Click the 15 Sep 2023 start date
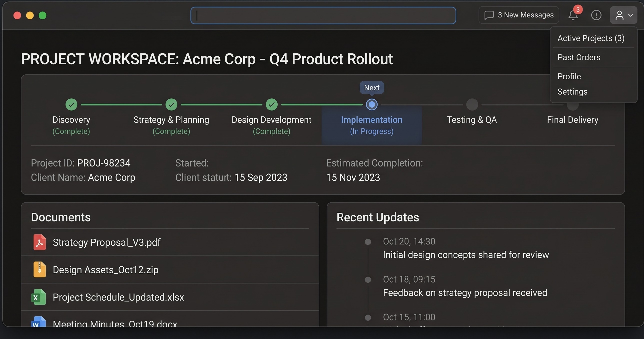The height and width of the screenshot is (339, 644). click(x=261, y=178)
